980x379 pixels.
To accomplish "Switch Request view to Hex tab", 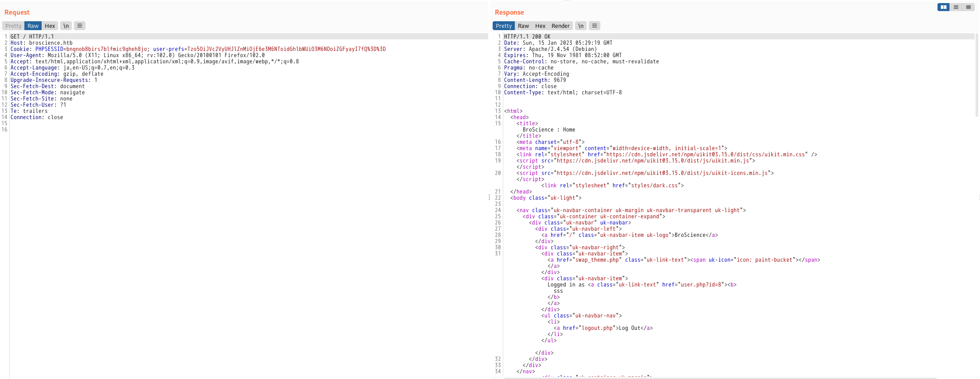I will (x=50, y=26).
